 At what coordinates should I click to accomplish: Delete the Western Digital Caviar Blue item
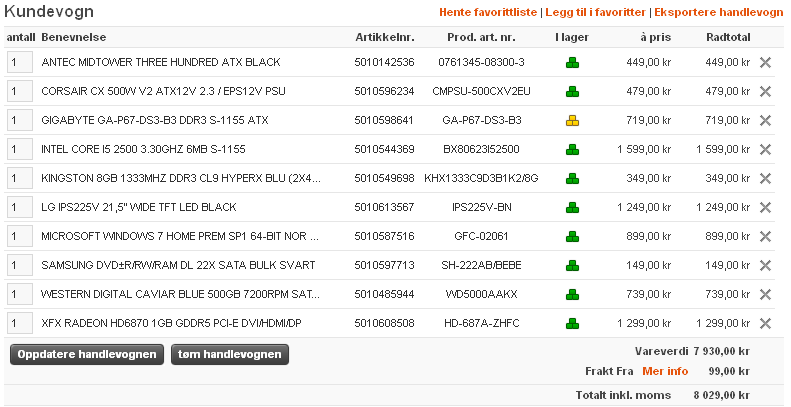(x=765, y=295)
